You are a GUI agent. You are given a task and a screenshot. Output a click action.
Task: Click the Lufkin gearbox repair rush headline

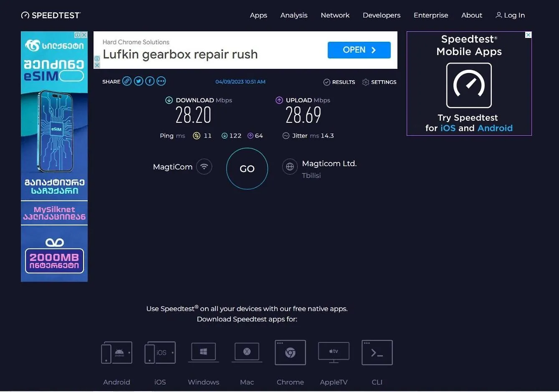[x=180, y=54]
